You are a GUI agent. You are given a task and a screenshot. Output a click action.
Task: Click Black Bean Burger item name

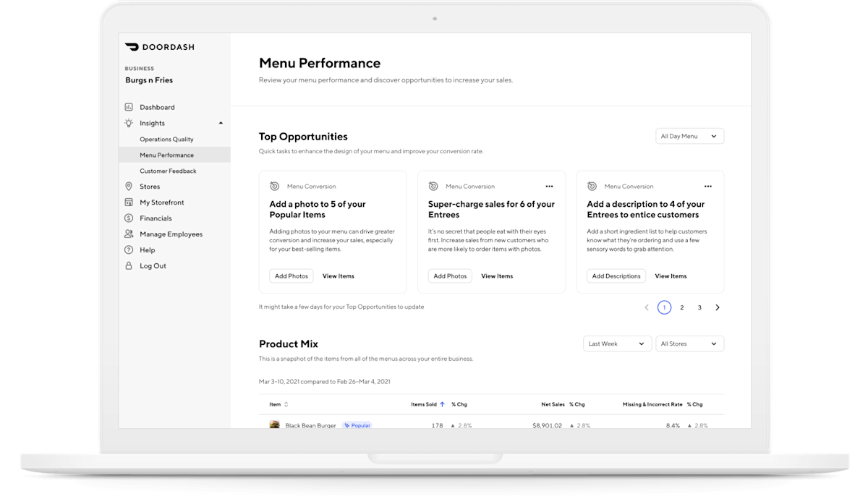coord(310,426)
